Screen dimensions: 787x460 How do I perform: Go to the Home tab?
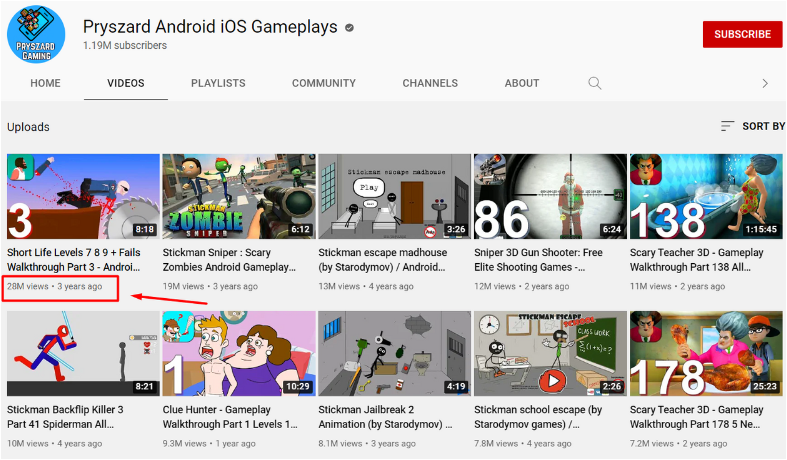click(x=45, y=83)
